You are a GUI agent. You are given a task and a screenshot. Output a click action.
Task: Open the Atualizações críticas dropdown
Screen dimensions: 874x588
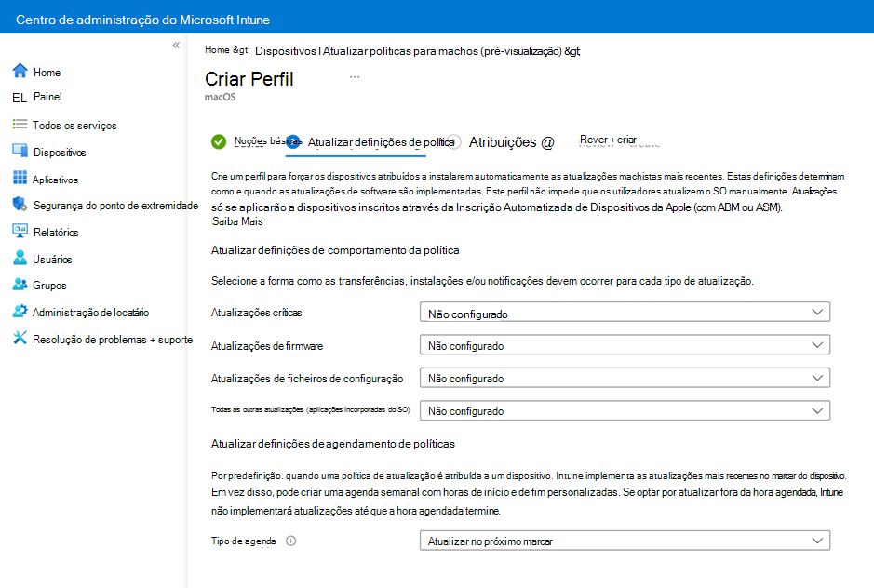[625, 312]
